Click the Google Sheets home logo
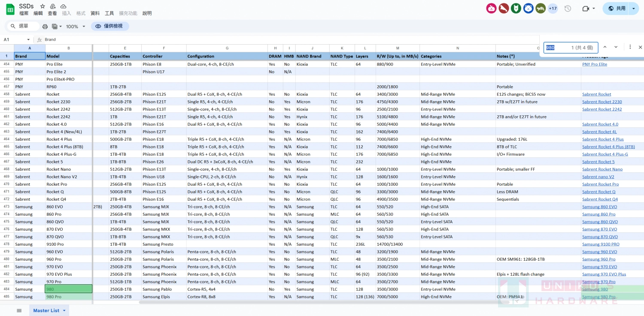 click(10, 9)
